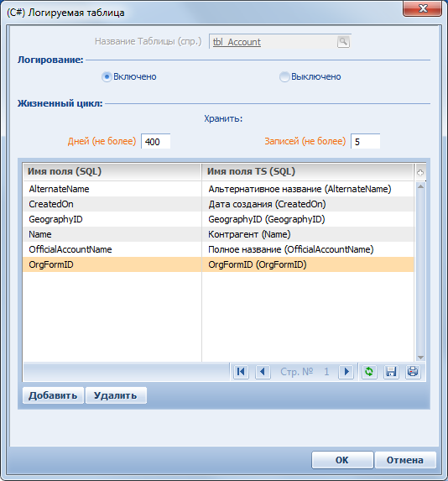This screenshot has width=448, height=481.
Task: Save grid data with diskette icon
Action: pyautogui.click(x=391, y=372)
